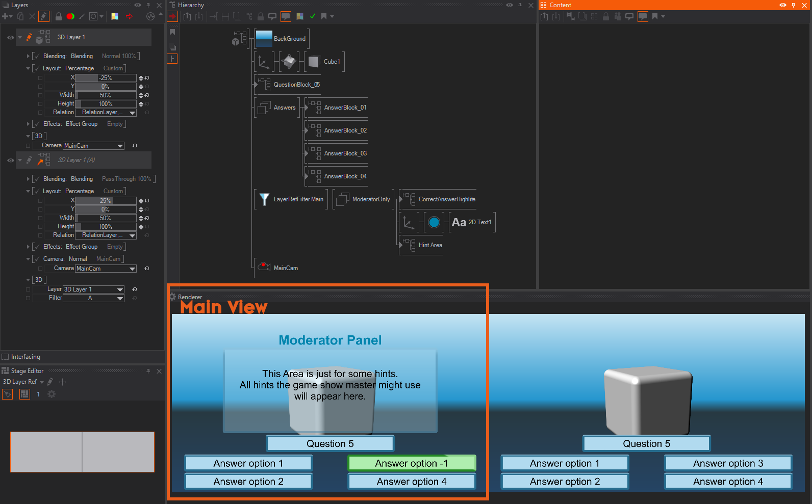Click the Width 50% slider of 3D Layer 1
The width and height of the screenshot is (812, 504).
[x=106, y=95]
